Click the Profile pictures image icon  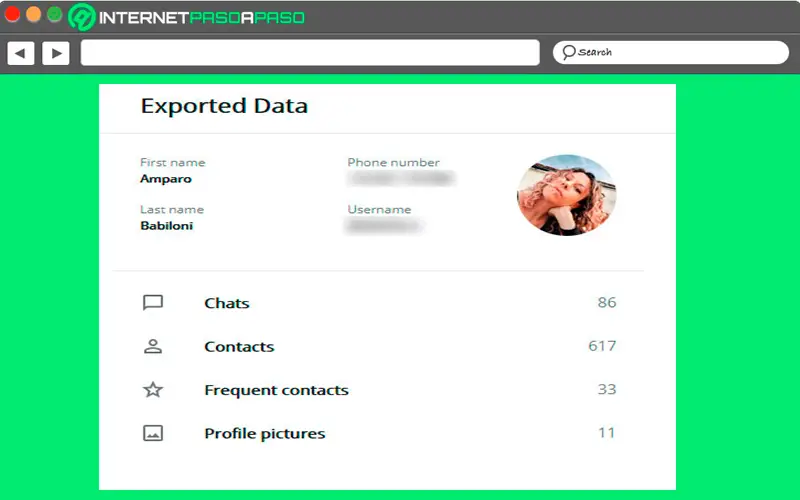[x=153, y=433]
